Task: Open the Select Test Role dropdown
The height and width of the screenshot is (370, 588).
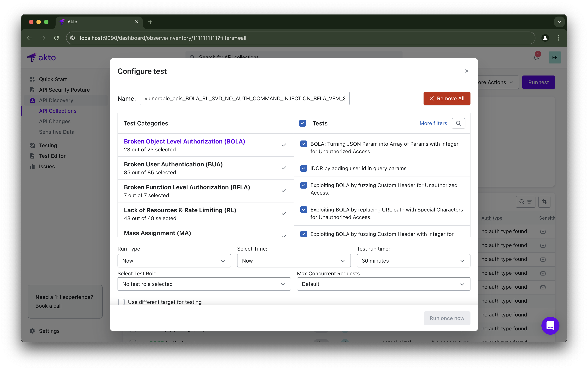Action: (204, 284)
